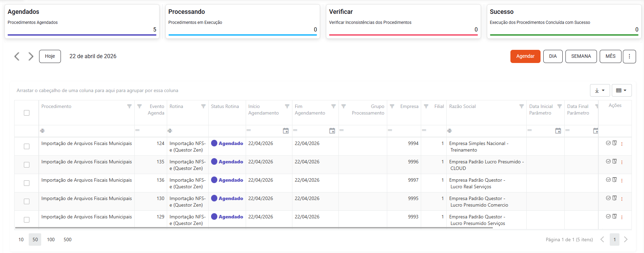The height and width of the screenshot is (253, 644).
Task: Go to the previous date with left arrow
Action: tap(17, 56)
